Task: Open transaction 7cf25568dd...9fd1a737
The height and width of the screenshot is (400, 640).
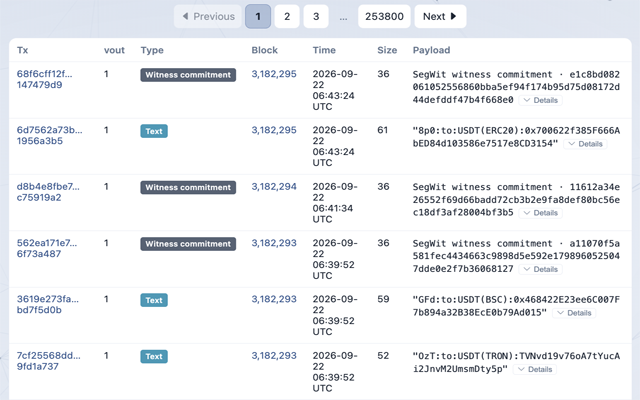Action: pos(49,361)
